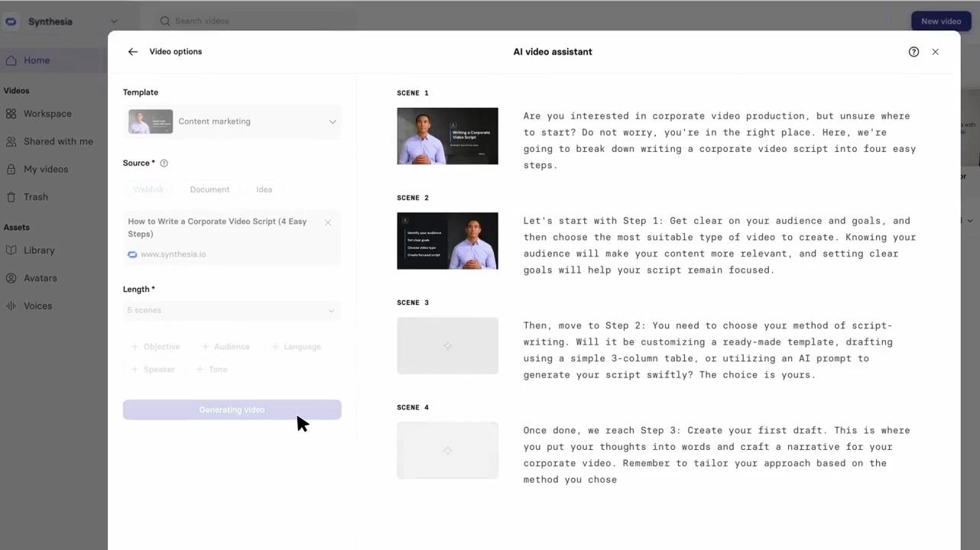
Task: Expand the Synthesia workspace switcher
Action: (x=114, y=21)
